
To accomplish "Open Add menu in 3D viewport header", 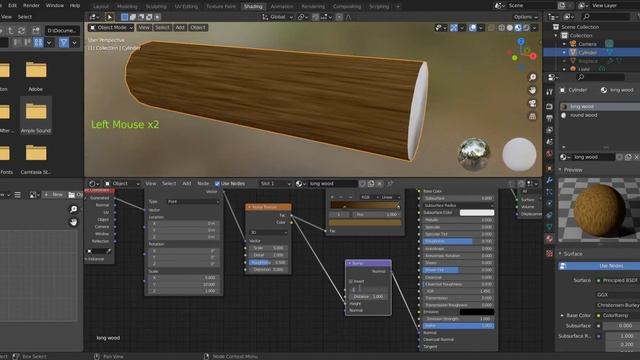I will tap(180, 27).
